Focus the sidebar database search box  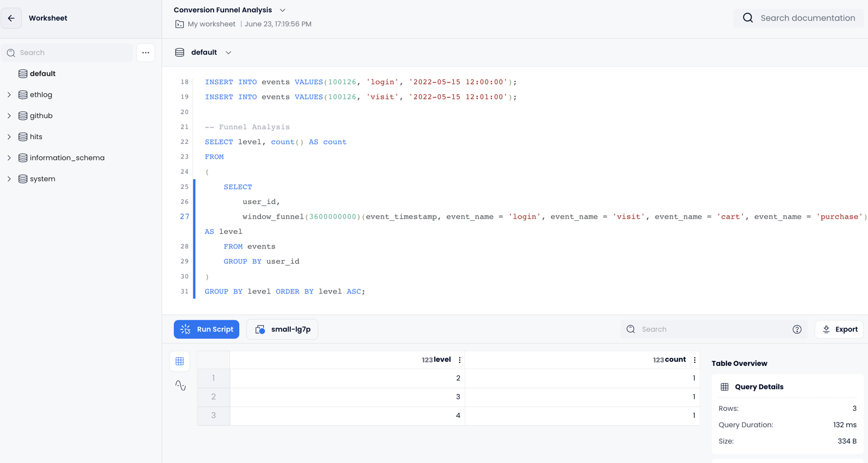[x=70, y=53]
